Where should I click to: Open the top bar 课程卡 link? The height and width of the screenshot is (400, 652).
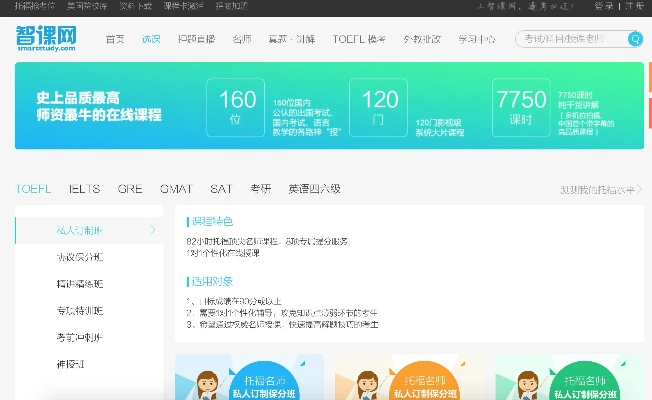pos(183,6)
